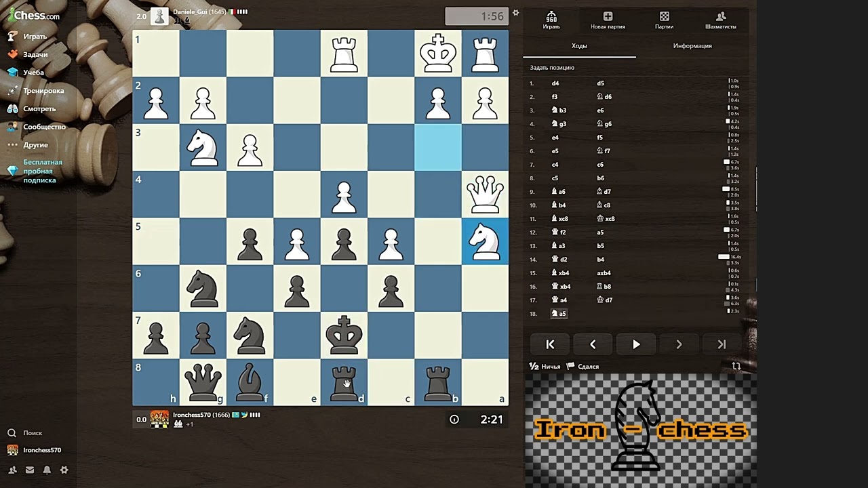Click the Бесплатная пробная подписка link
The height and width of the screenshot is (488, 868).
click(x=35, y=171)
